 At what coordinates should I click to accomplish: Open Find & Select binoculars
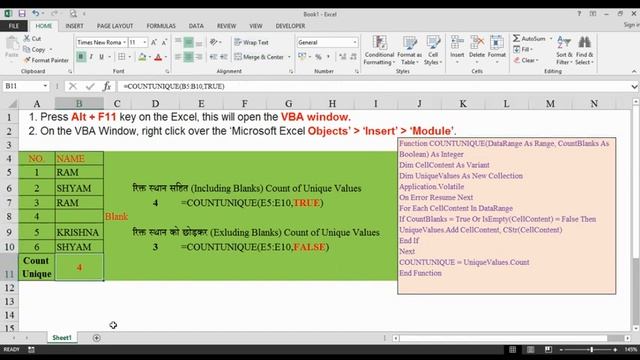click(584, 50)
